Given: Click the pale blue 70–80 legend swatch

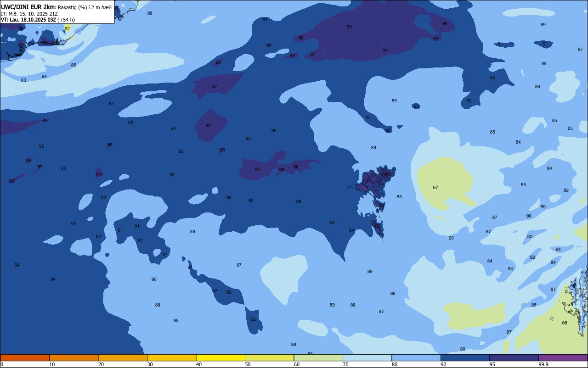Looking at the screenshot, I should [x=367, y=357].
